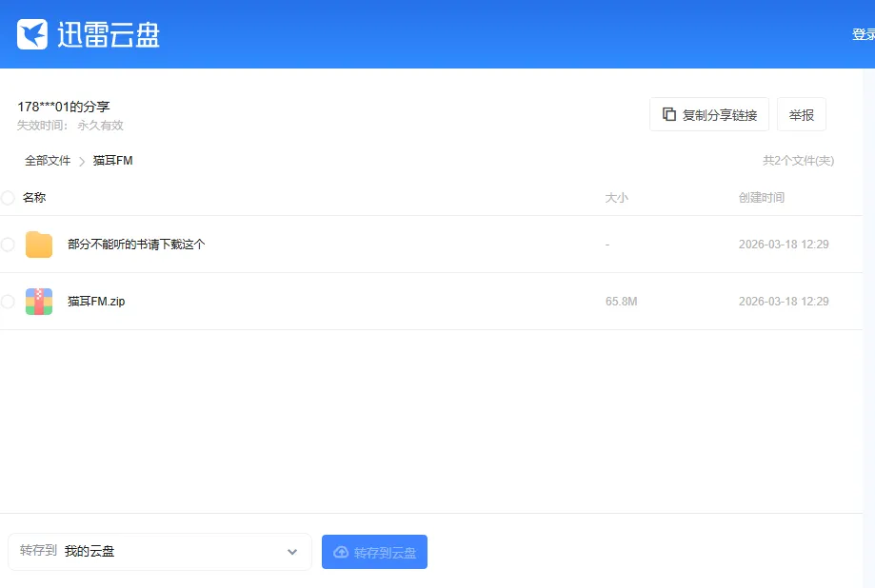Click the 猫耳FM breadcrumb item
This screenshot has height=588, width=875.
pos(112,161)
